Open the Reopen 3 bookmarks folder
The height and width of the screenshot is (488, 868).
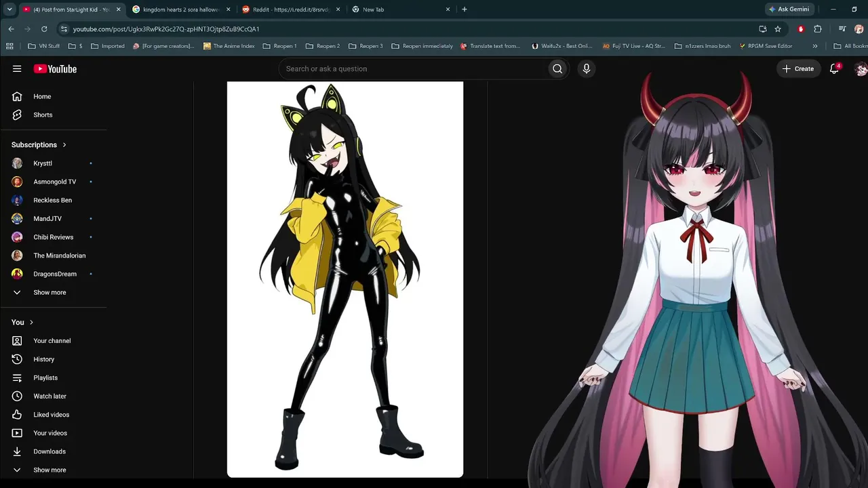pyautogui.click(x=366, y=46)
